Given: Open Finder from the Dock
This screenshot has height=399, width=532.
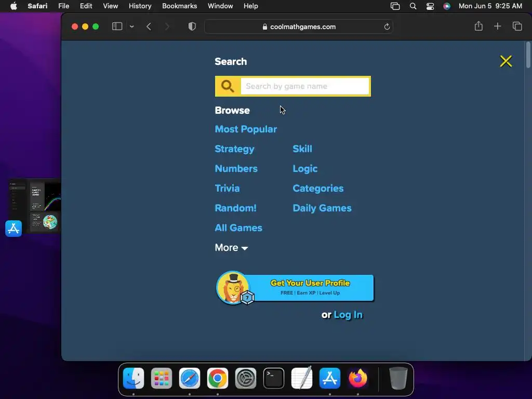Looking at the screenshot, I should pyautogui.click(x=134, y=378).
